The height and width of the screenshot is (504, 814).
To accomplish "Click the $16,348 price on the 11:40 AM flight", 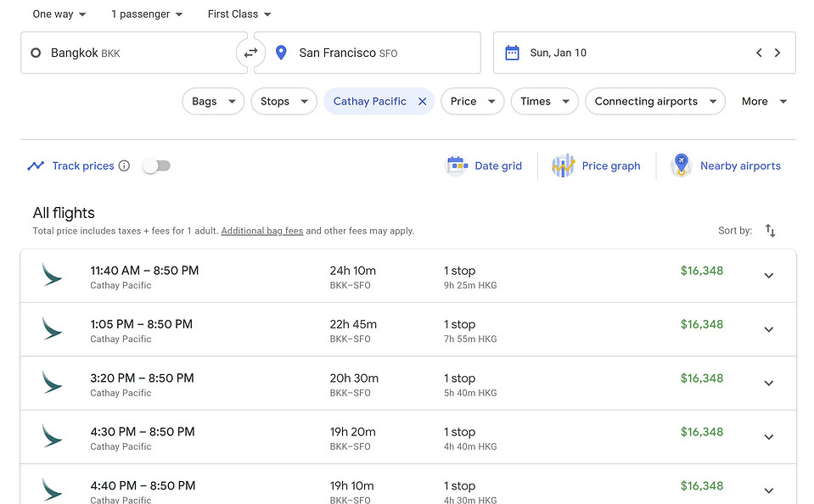I will [x=702, y=271].
